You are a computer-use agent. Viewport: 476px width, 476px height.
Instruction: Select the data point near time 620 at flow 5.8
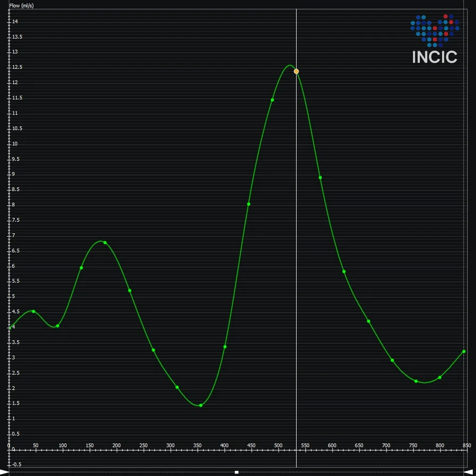[x=344, y=271]
